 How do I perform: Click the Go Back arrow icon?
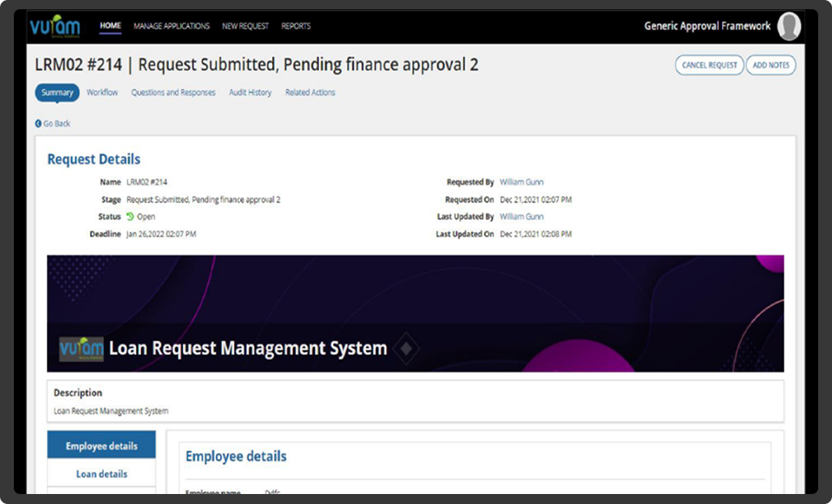(38, 124)
